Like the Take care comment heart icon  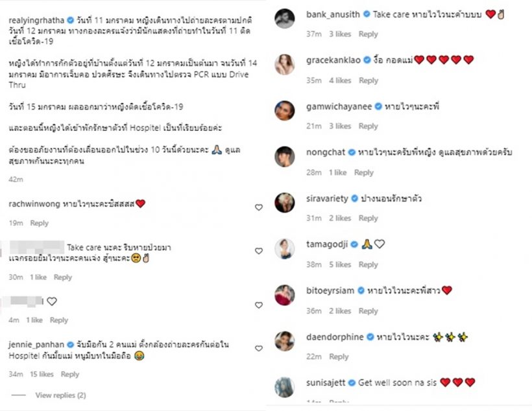[259, 251]
